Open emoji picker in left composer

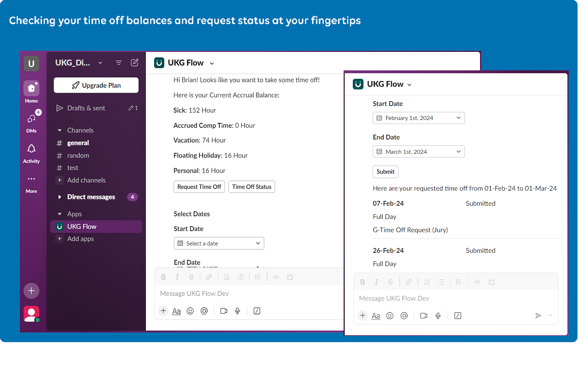[x=190, y=311]
